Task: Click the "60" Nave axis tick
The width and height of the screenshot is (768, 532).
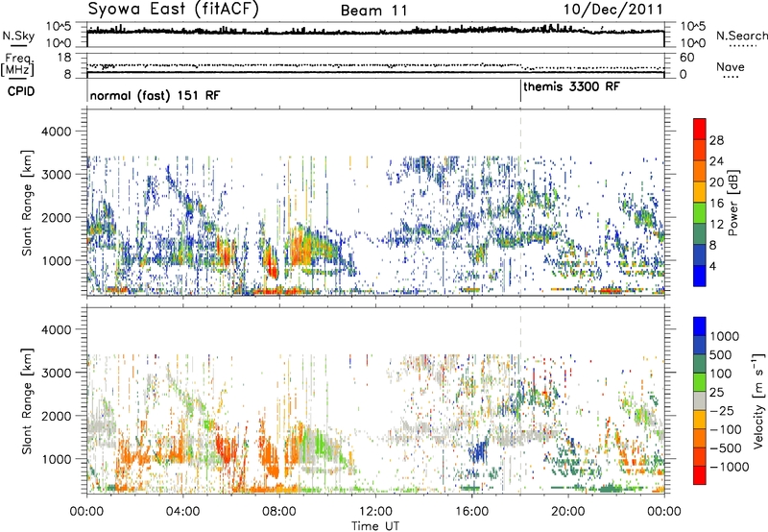Action: 686,58
